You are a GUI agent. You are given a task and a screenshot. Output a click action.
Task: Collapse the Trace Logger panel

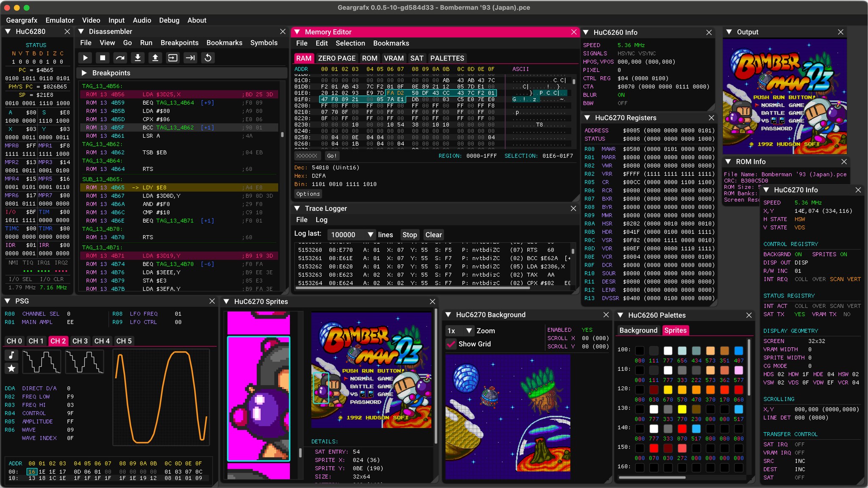297,208
